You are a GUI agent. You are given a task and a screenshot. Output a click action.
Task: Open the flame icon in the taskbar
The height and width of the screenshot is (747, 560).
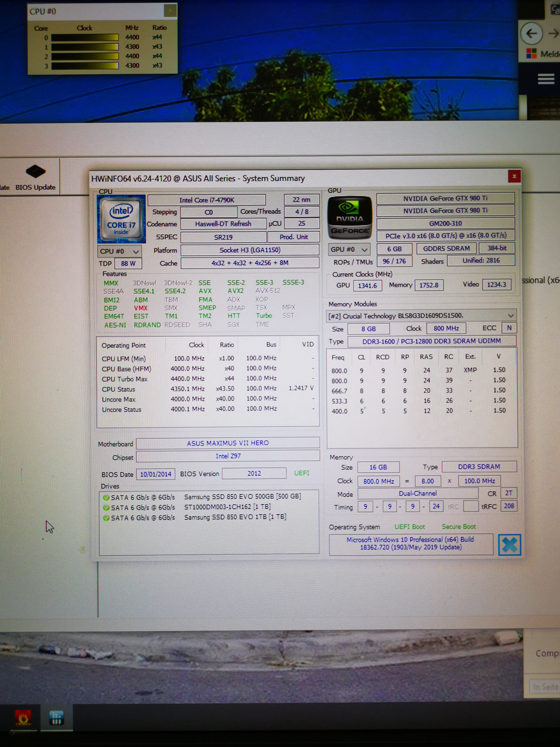coord(23,717)
